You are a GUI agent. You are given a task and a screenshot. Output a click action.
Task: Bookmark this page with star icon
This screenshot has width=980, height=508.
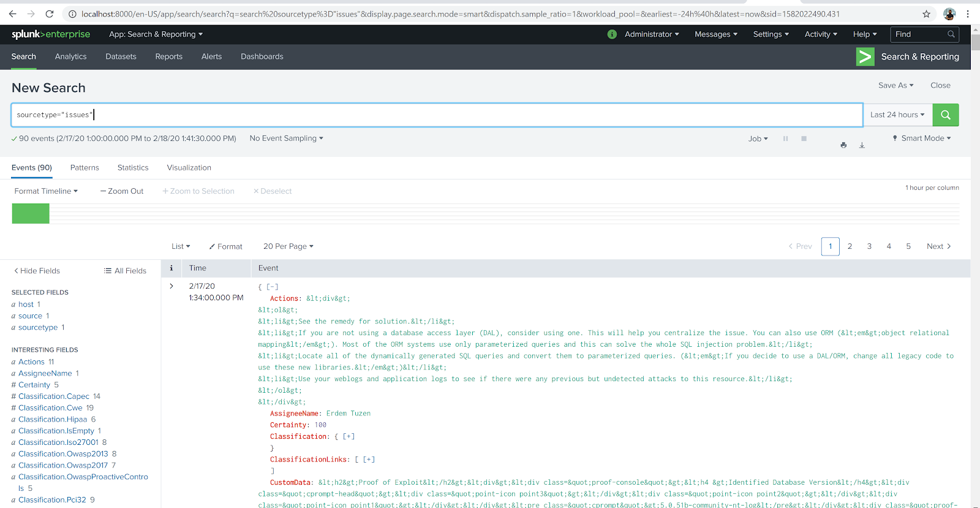click(x=926, y=13)
